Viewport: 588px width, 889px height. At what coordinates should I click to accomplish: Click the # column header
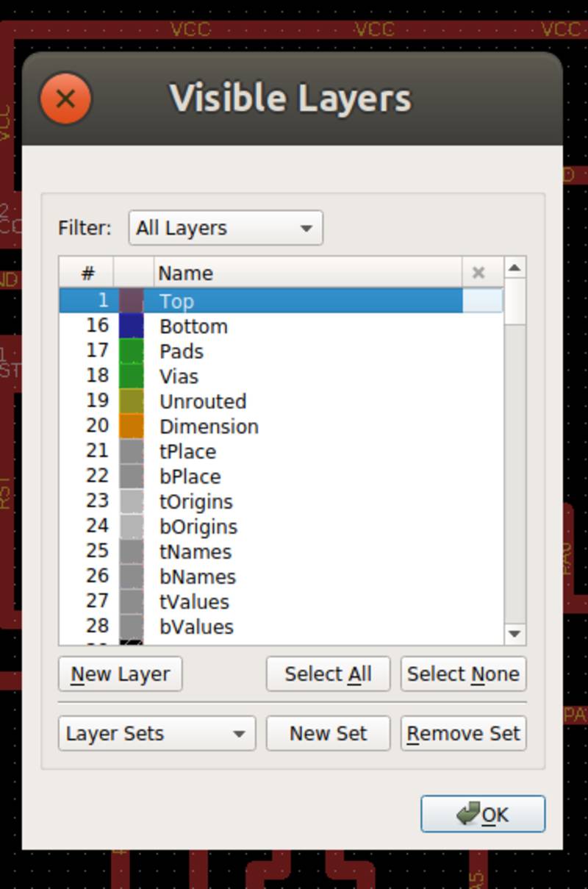(87, 272)
